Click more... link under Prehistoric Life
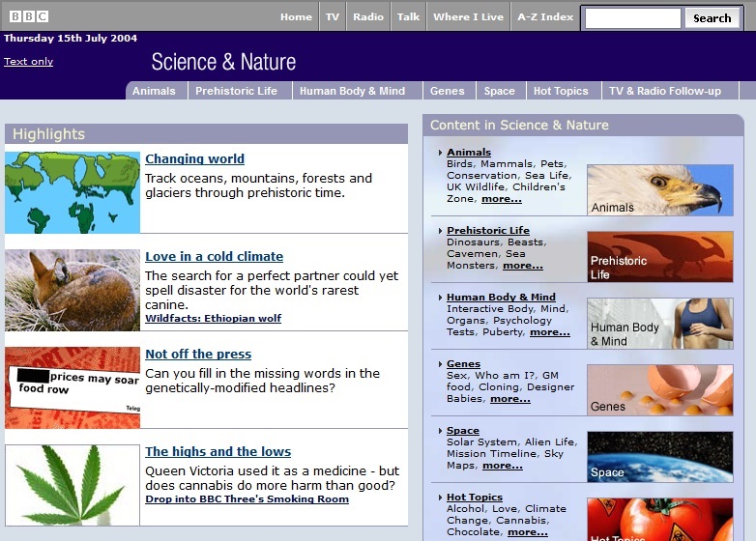 click(x=523, y=266)
